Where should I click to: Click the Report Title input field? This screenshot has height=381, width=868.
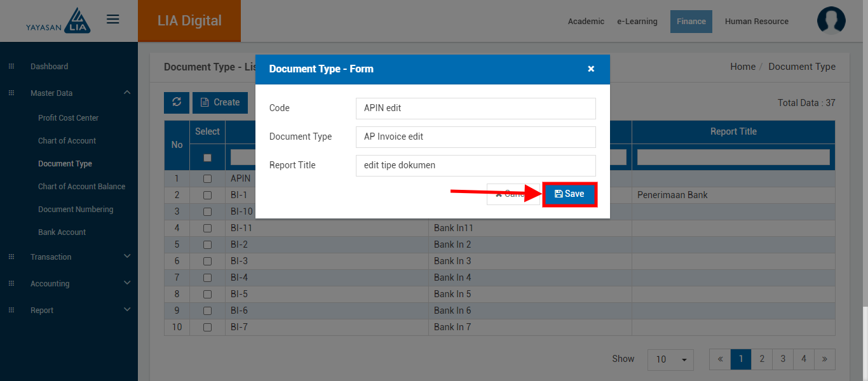point(475,166)
